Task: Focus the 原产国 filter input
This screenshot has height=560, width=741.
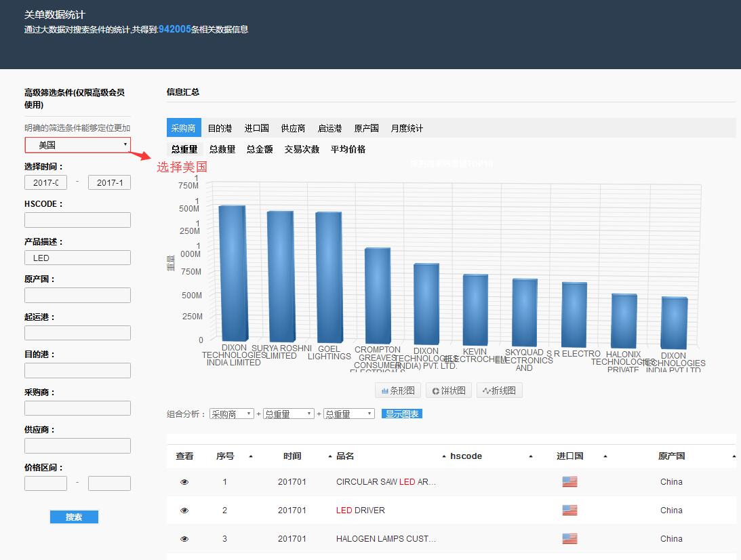Action: pyautogui.click(x=77, y=296)
